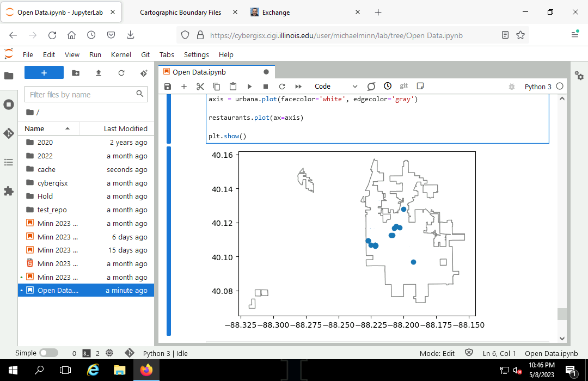
Task: Click the git button in notebook toolbar
Action: point(403,86)
